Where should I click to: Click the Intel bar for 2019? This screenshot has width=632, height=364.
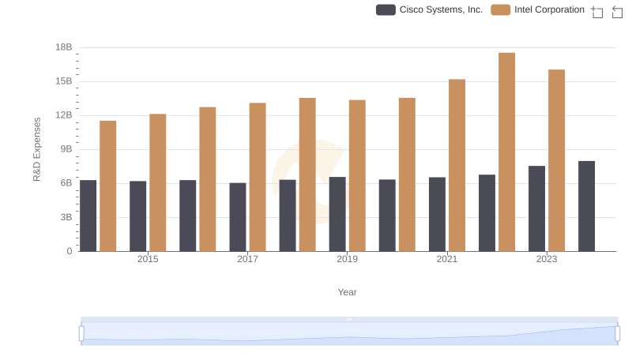(357, 176)
